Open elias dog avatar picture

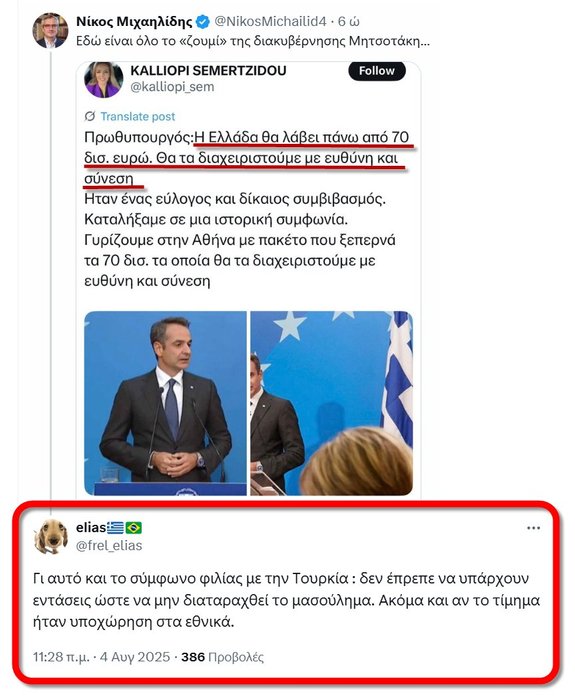coord(50,537)
